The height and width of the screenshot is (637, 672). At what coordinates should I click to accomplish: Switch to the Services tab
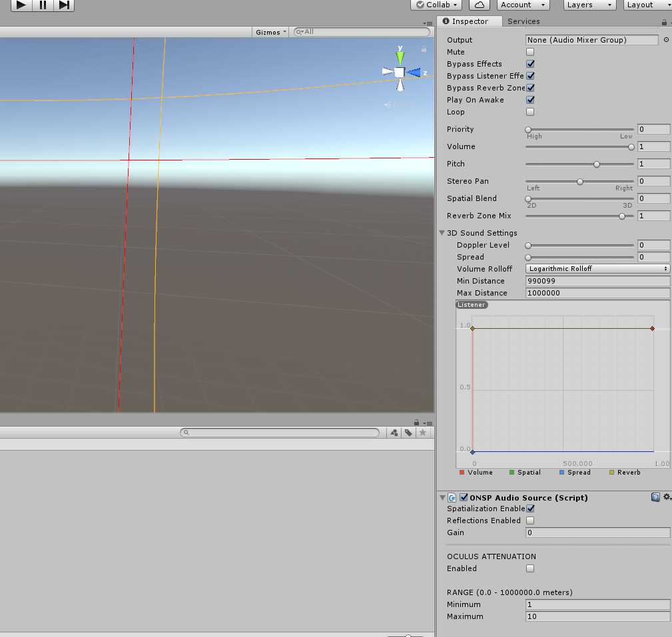coord(523,21)
